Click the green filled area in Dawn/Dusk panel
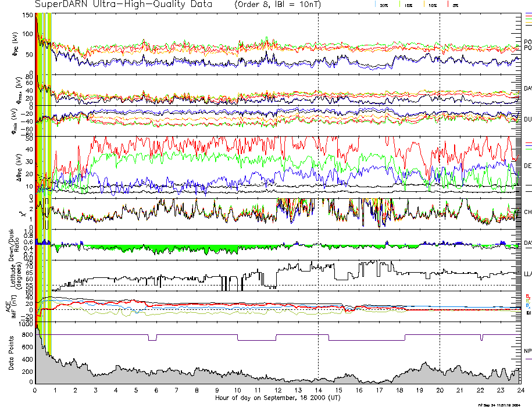The width and height of the screenshot is (532, 407). [174, 248]
